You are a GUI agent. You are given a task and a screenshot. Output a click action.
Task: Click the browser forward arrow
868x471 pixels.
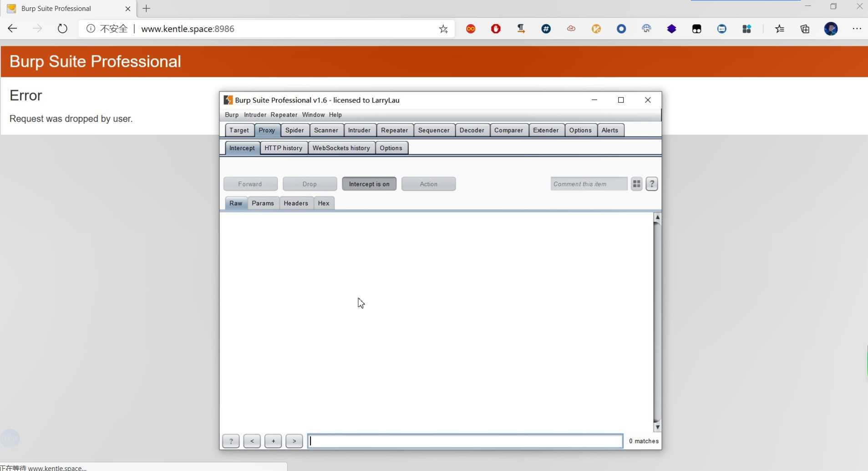click(37, 29)
